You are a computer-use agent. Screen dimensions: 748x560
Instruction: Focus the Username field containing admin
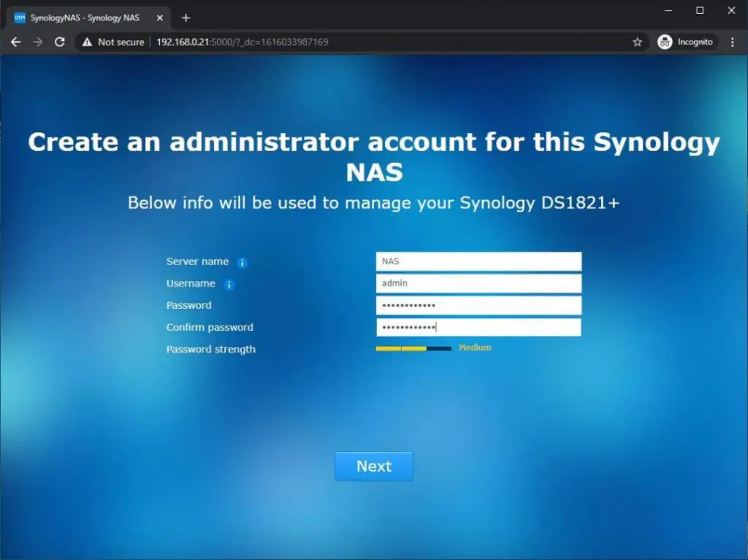[x=478, y=283]
